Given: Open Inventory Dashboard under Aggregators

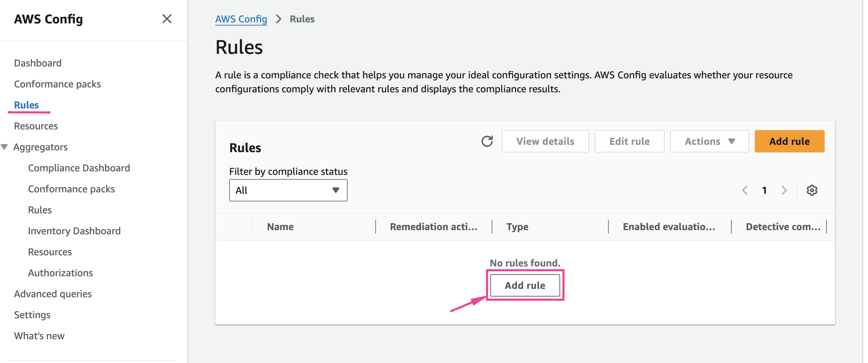Looking at the screenshot, I should tap(74, 231).
